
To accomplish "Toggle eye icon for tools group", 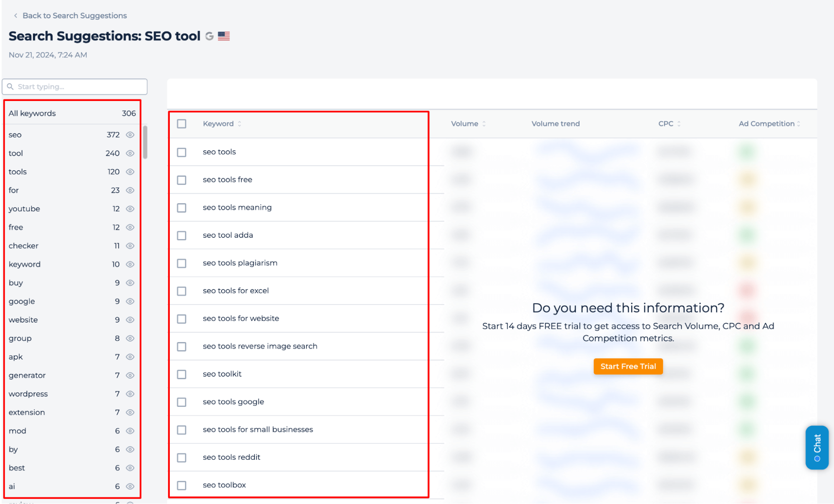I will click(130, 172).
